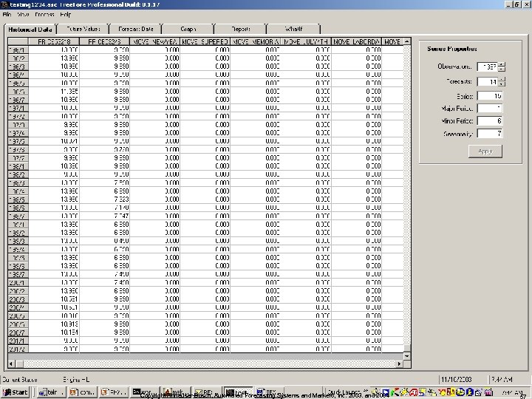The width and height of the screenshot is (532, 399).
Task: Select the cell with value 7.323
Action: (104, 199)
